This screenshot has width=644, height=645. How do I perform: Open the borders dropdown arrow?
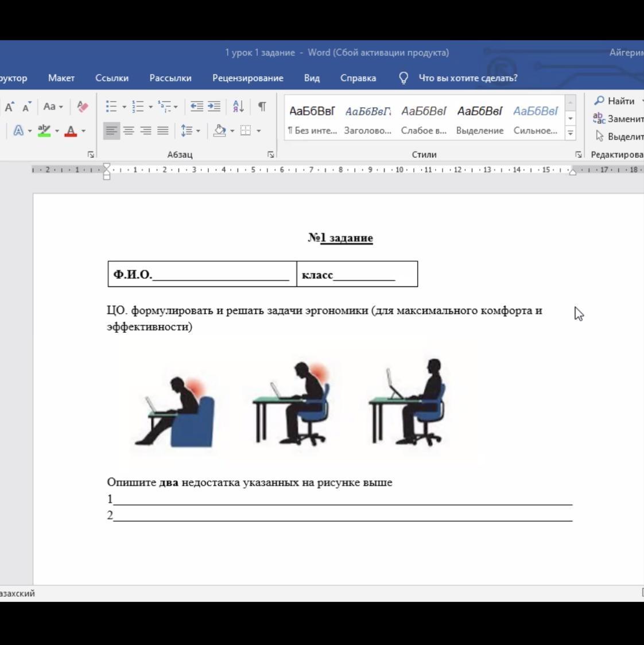[259, 131]
